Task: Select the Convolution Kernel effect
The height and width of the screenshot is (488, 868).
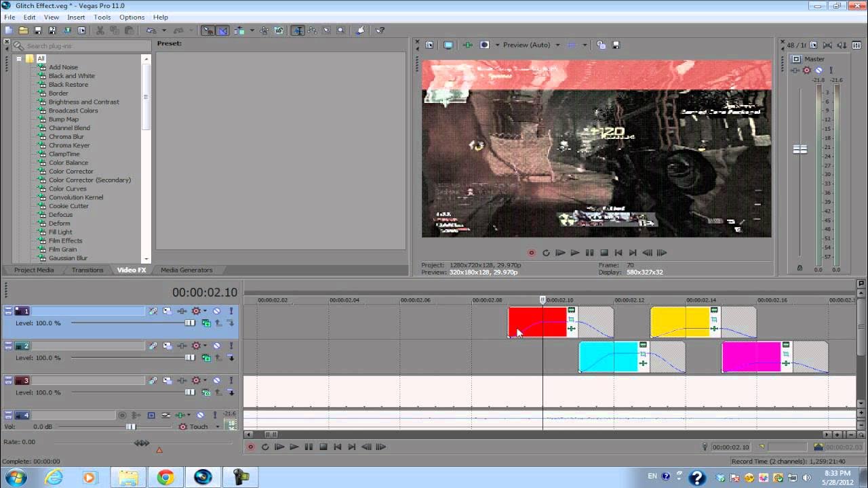Action: (76, 197)
